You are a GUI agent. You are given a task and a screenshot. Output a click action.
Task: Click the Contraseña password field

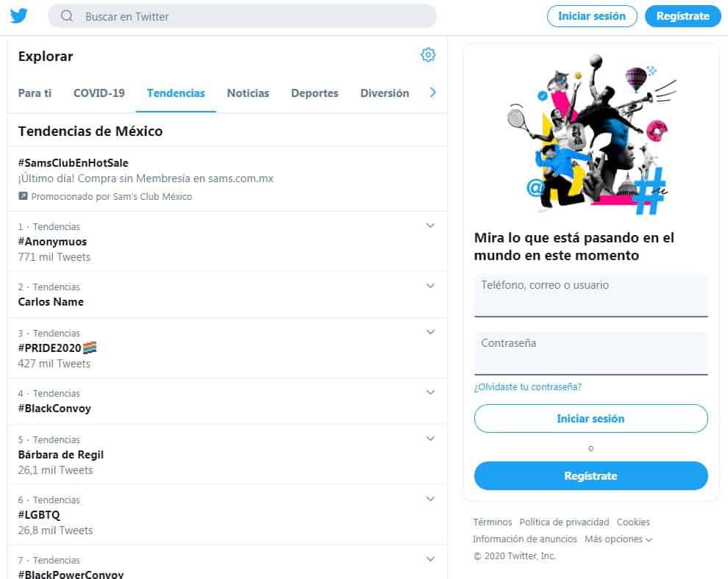coord(590,353)
